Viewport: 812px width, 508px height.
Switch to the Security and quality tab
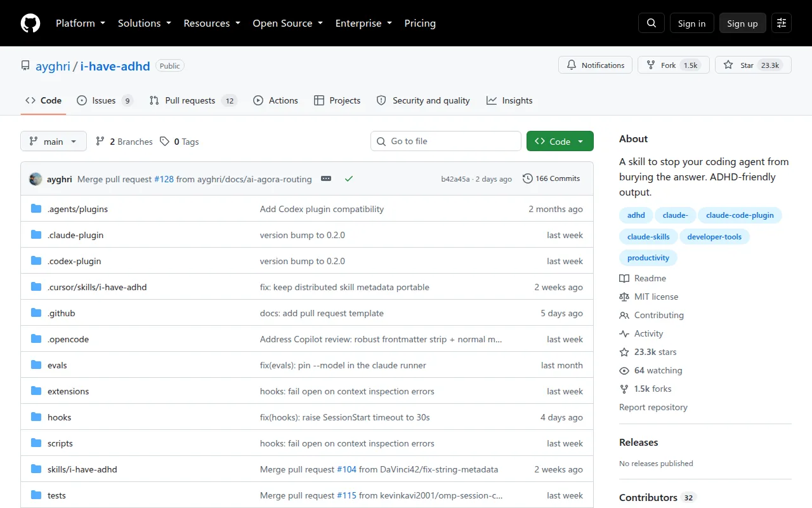coord(423,100)
